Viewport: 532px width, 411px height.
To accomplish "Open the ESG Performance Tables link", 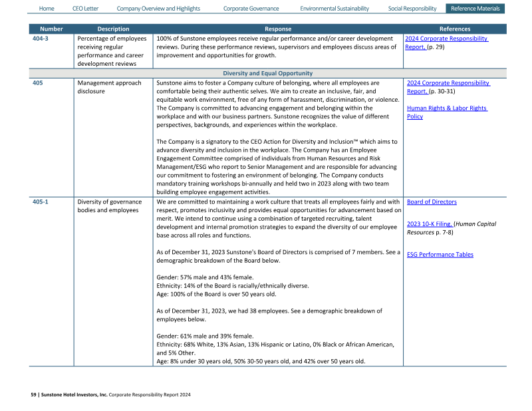I will pyautogui.click(x=440, y=255).
